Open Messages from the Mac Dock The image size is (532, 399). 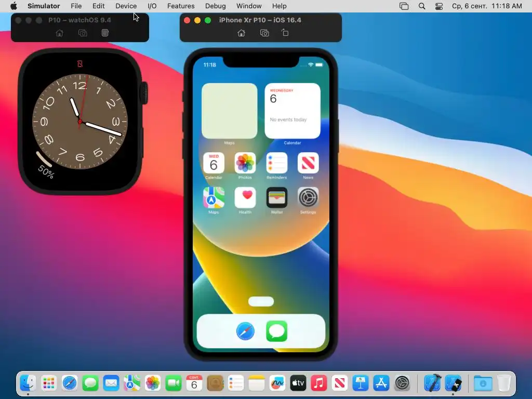90,383
